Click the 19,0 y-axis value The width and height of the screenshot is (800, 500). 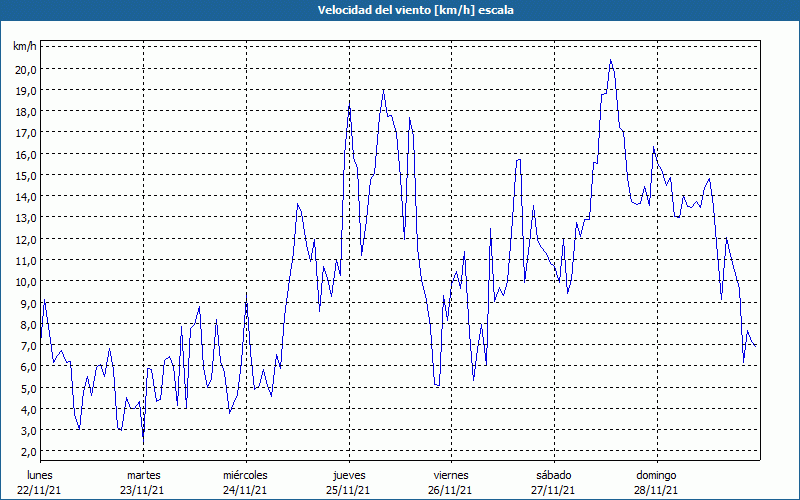click(26, 91)
